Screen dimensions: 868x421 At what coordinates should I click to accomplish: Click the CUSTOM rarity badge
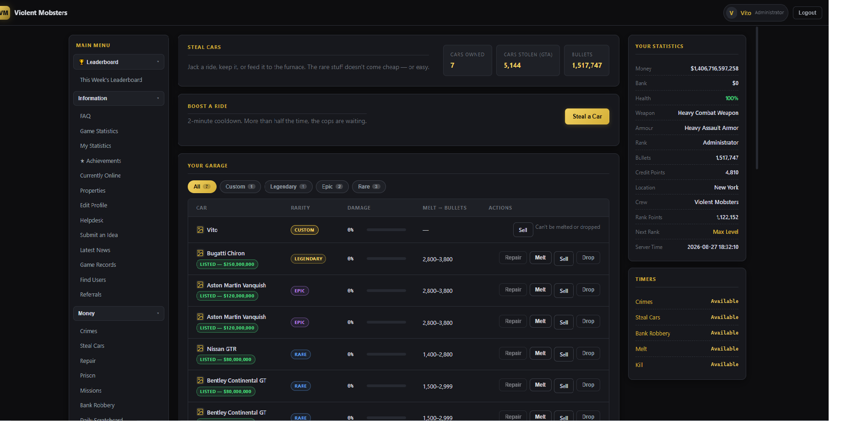304,230
